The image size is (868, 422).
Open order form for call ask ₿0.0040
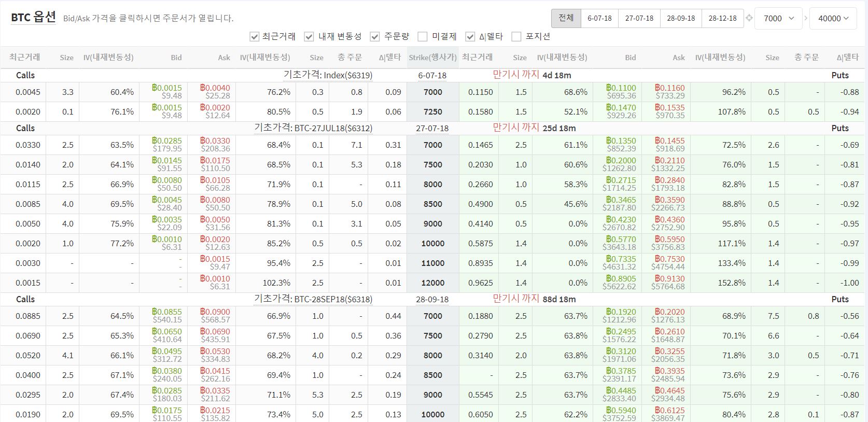(215, 88)
